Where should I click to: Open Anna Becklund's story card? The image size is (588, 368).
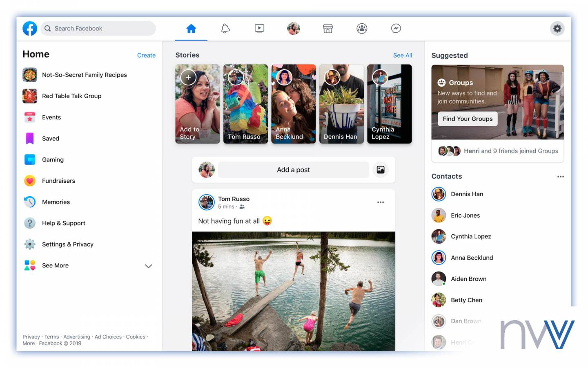[x=294, y=104]
